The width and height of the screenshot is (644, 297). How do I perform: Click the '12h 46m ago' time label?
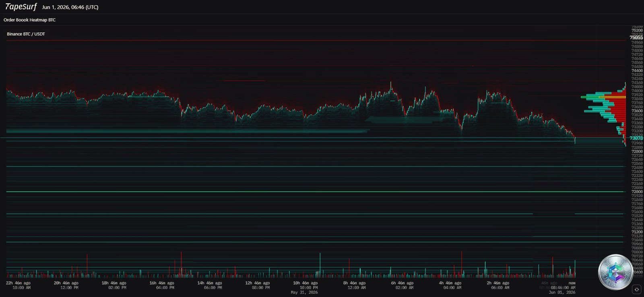point(258,283)
